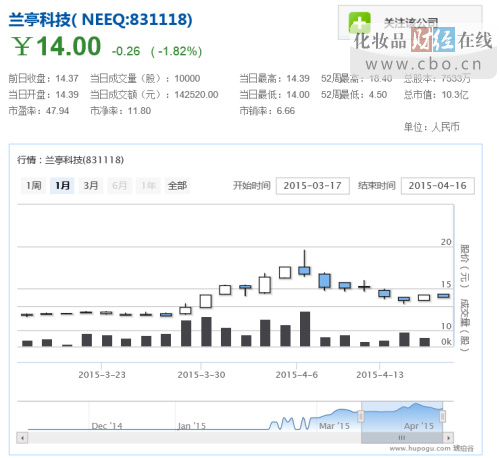Click the tallest volume bar near 2015-4-6
The image size is (500, 458).
point(305,329)
